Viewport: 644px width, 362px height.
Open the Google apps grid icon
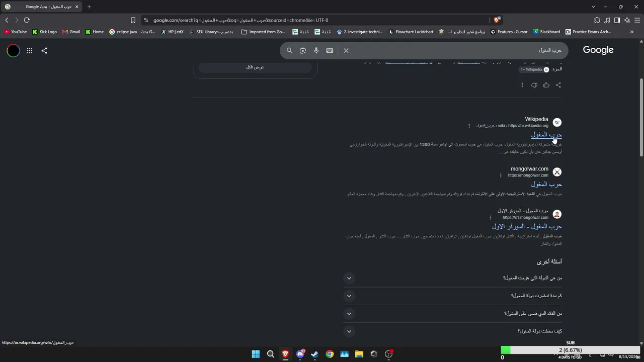29,50
